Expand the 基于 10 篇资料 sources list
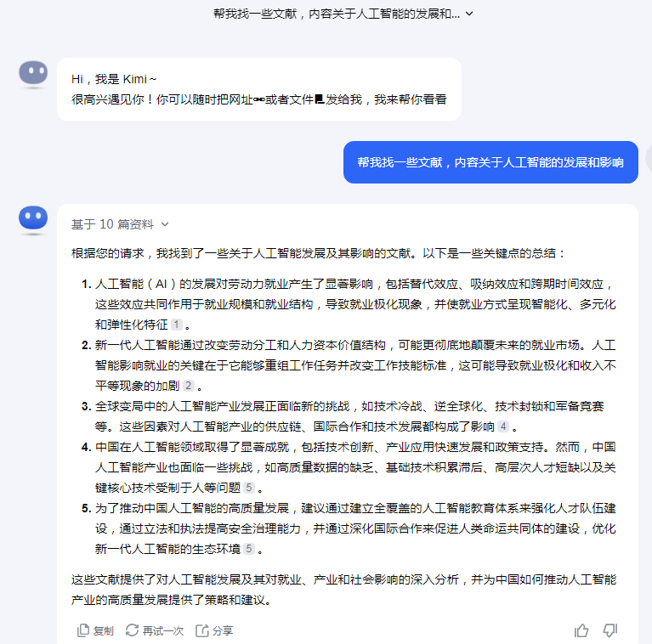Image resolution: width=652 pixels, height=644 pixels. click(x=120, y=224)
